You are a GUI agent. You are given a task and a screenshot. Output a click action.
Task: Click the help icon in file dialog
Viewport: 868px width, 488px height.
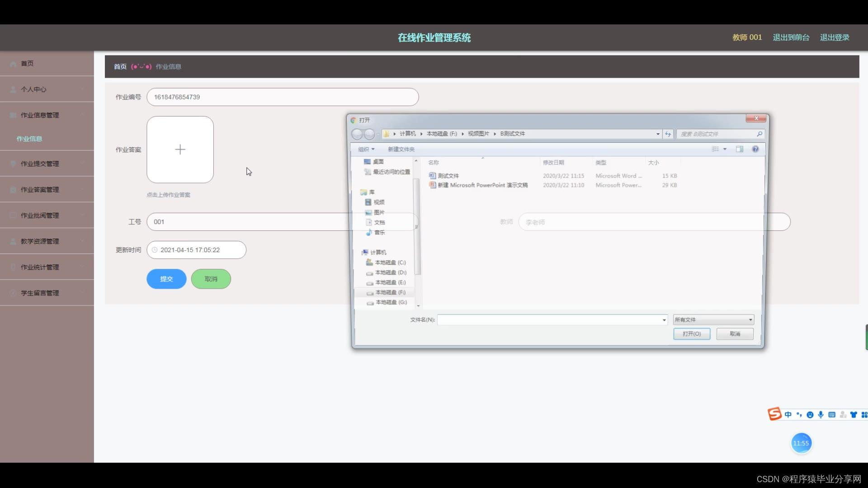(755, 149)
